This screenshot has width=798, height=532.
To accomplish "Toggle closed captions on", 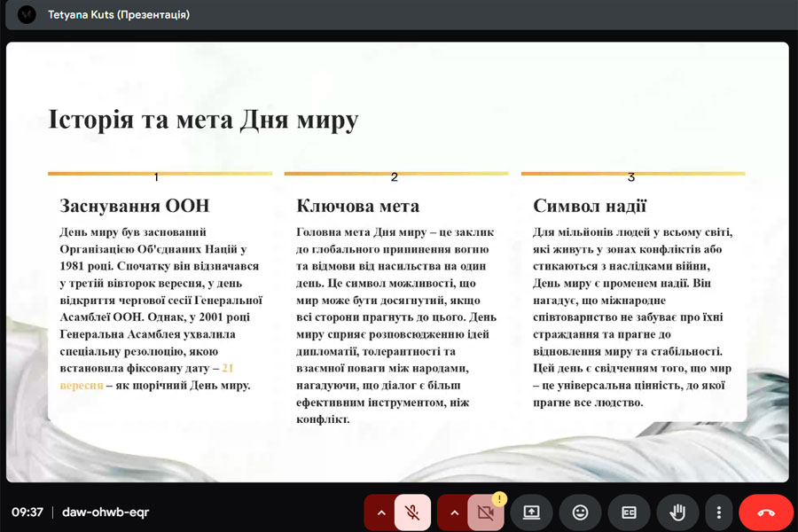I will point(629,512).
